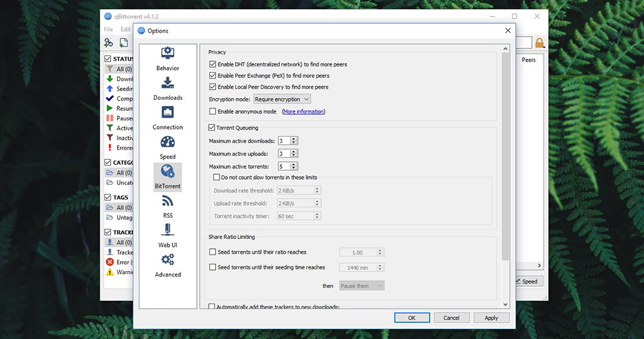The image size is (644, 339).
Task: Click the add torrent link toolbar icon
Action: pos(108,43)
